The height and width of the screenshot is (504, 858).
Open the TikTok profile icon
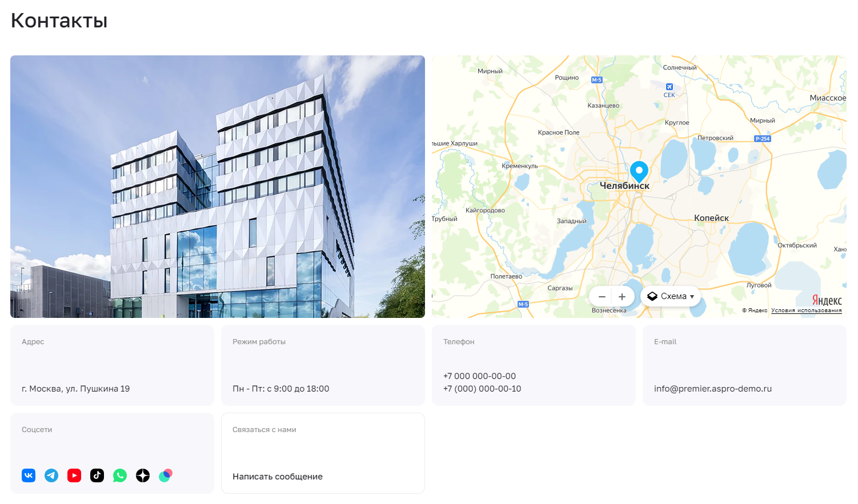pyautogui.click(x=97, y=475)
